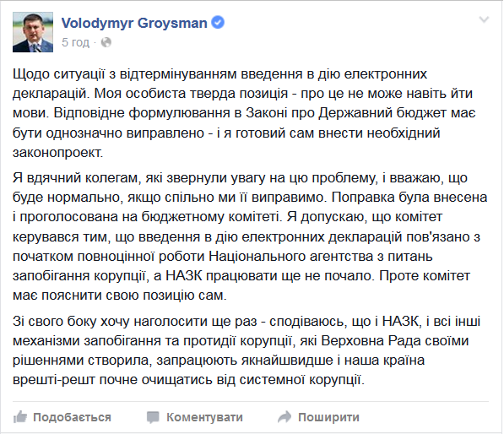Open Volodymyr Groysman's profile photo thumbnail
The height and width of the screenshot is (434, 504).
33,32
